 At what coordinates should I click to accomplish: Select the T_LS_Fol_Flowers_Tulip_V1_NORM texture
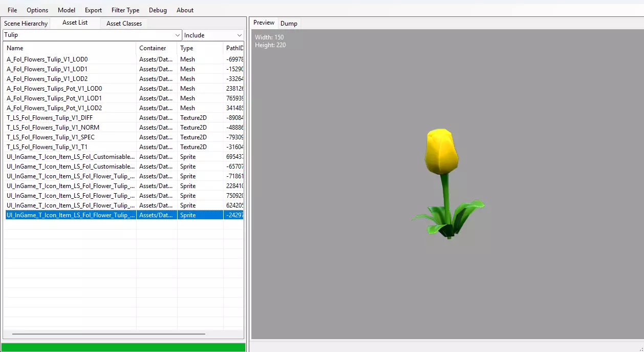pos(53,128)
